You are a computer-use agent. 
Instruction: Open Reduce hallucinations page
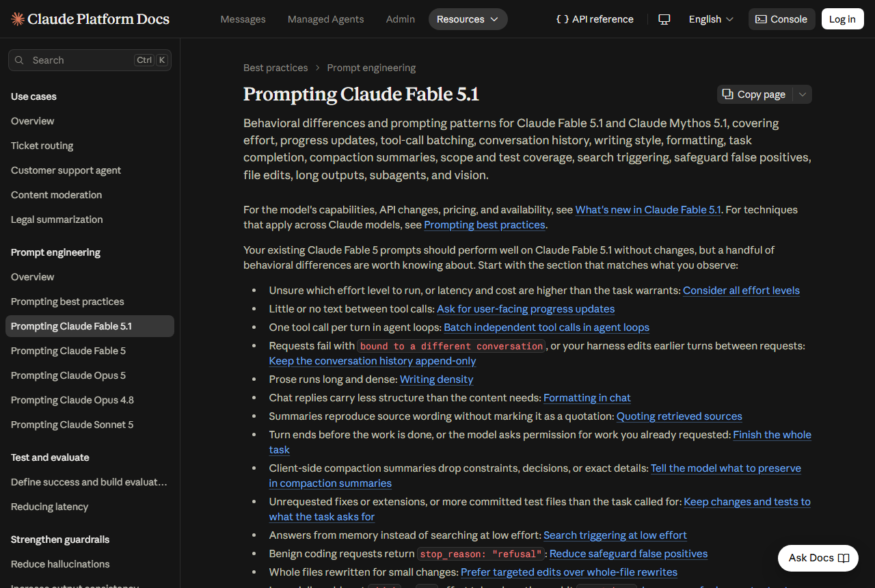tap(60, 564)
